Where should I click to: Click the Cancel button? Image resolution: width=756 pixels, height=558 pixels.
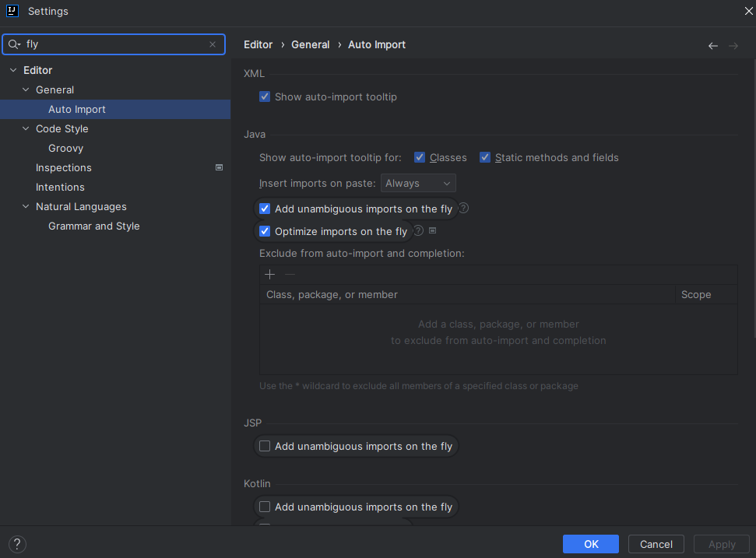(656, 544)
